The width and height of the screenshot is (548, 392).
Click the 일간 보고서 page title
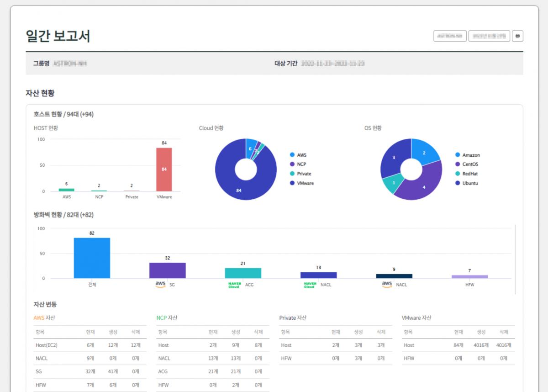(58, 36)
